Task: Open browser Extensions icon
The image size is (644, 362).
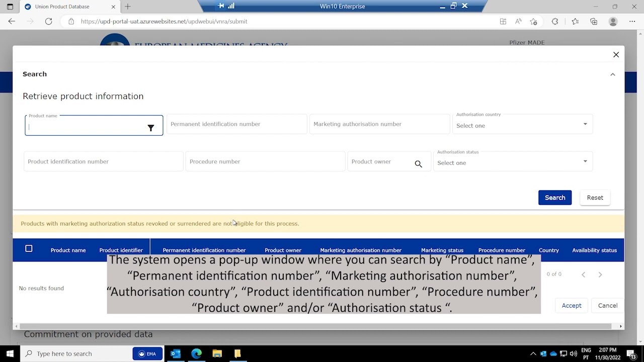Action: point(555,21)
